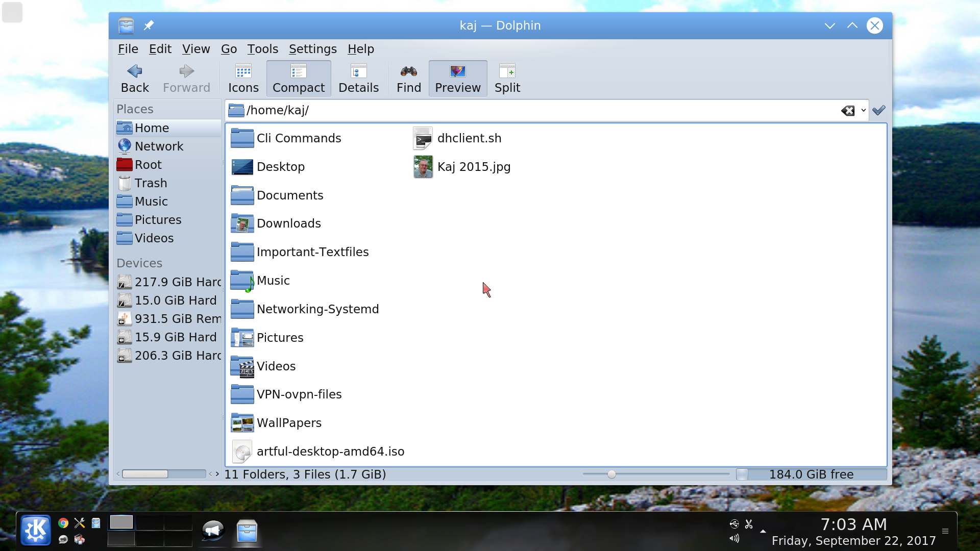980x551 pixels.
Task: Select the 931.5 GiB removable device
Action: [x=168, y=319]
